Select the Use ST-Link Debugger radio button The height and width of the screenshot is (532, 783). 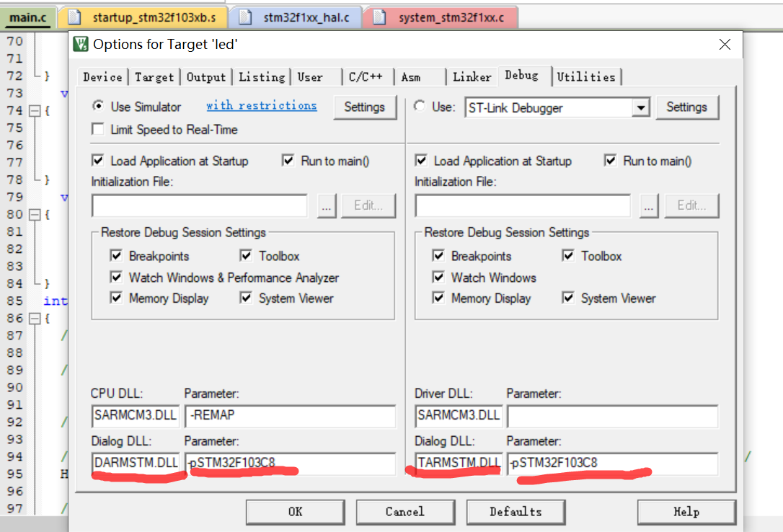click(420, 106)
